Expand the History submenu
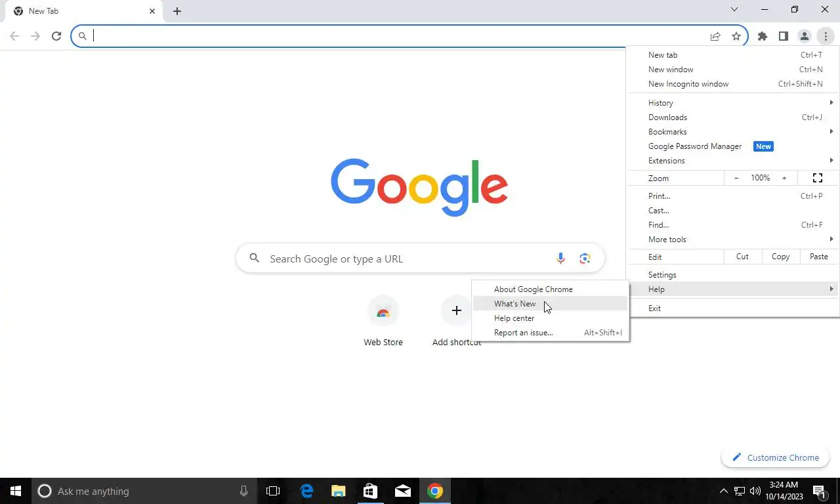 732,103
